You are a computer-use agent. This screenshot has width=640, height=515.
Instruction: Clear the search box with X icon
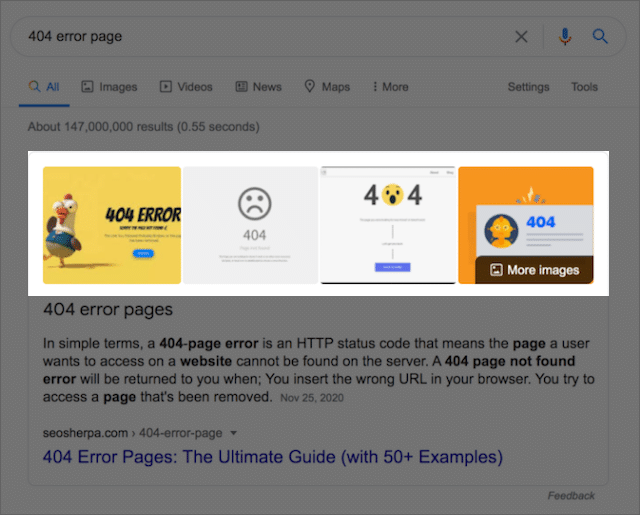coord(521,37)
